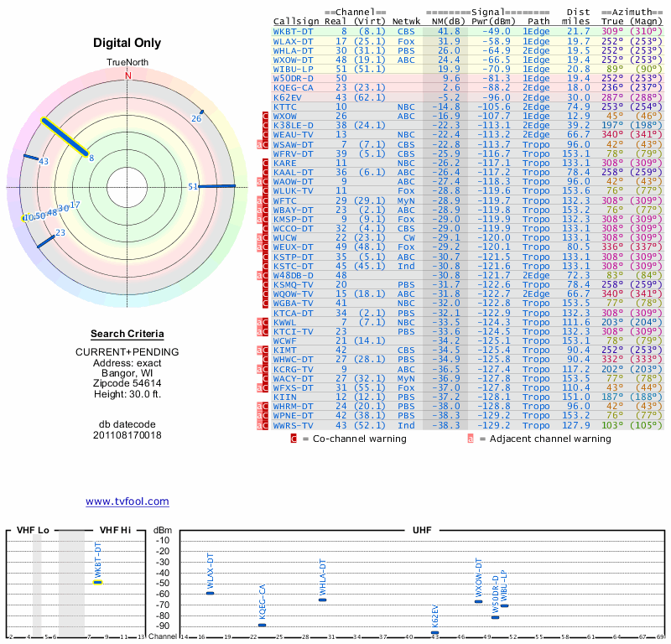Open the www.tvfool.com link
Image resolution: width=671 pixels, height=644 pixels.
click(127, 501)
